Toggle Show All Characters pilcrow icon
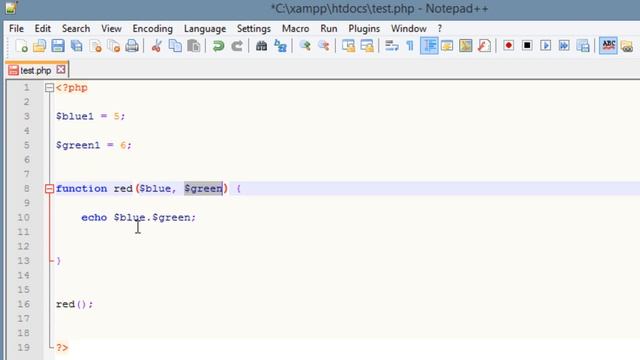Image resolution: width=640 pixels, height=360 pixels. (410, 46)
